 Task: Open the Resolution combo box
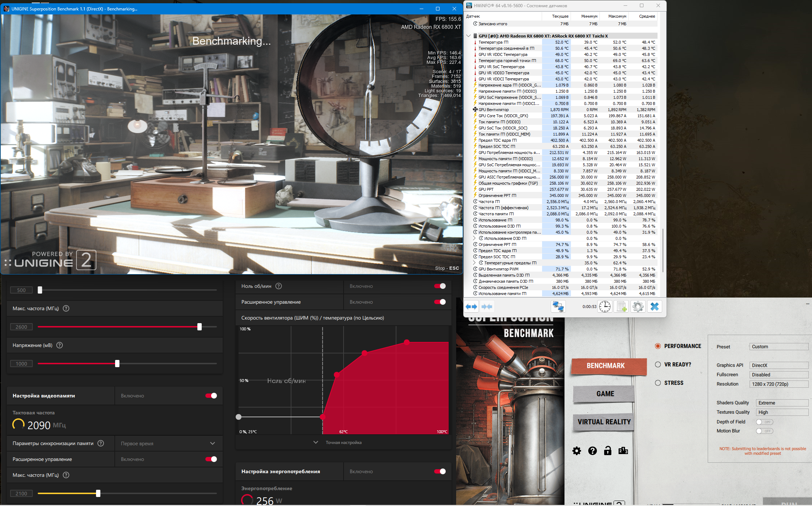point(778,384)
